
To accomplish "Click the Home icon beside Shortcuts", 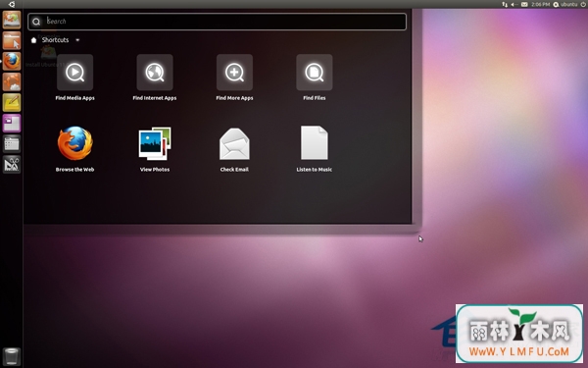I will tap(33, 40).
